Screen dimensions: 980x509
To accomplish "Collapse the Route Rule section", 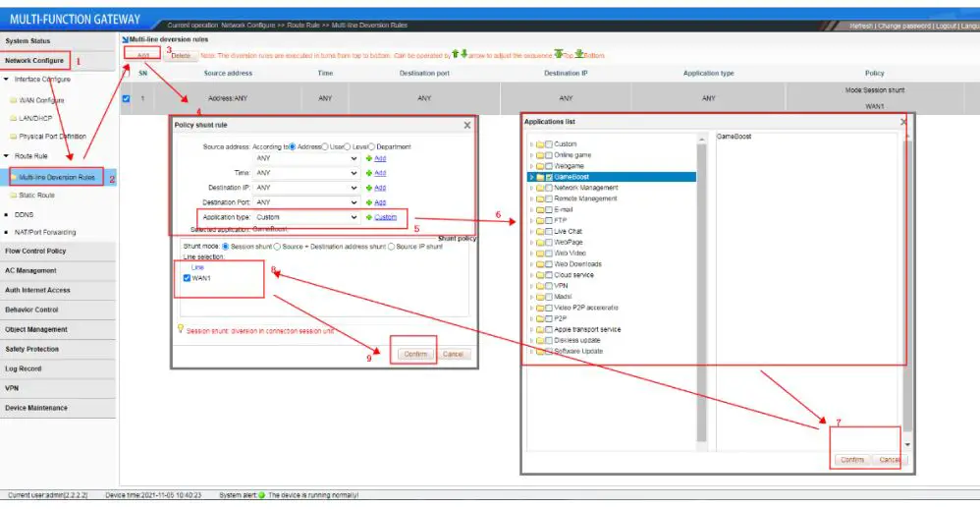I will point(6,155).
